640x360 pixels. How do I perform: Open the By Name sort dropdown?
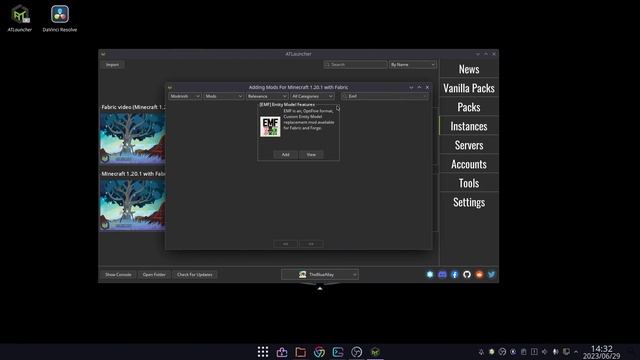click(x=412, y=64)
